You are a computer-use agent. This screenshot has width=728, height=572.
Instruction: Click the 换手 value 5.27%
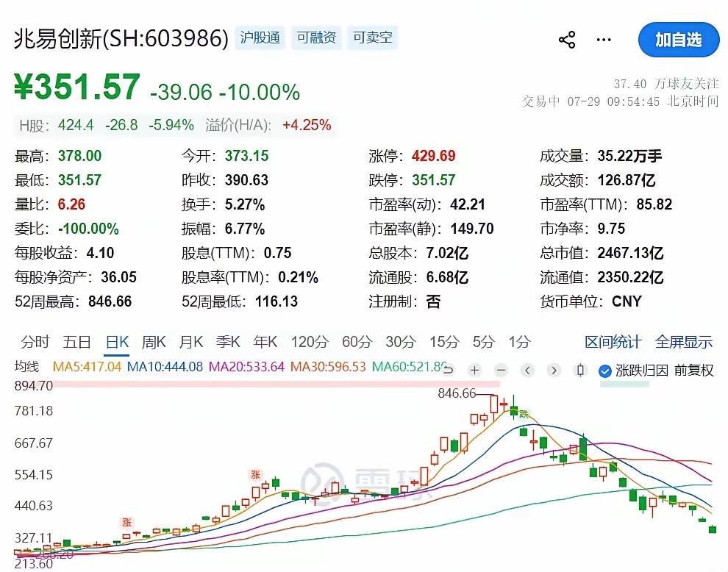coord(245,204)
